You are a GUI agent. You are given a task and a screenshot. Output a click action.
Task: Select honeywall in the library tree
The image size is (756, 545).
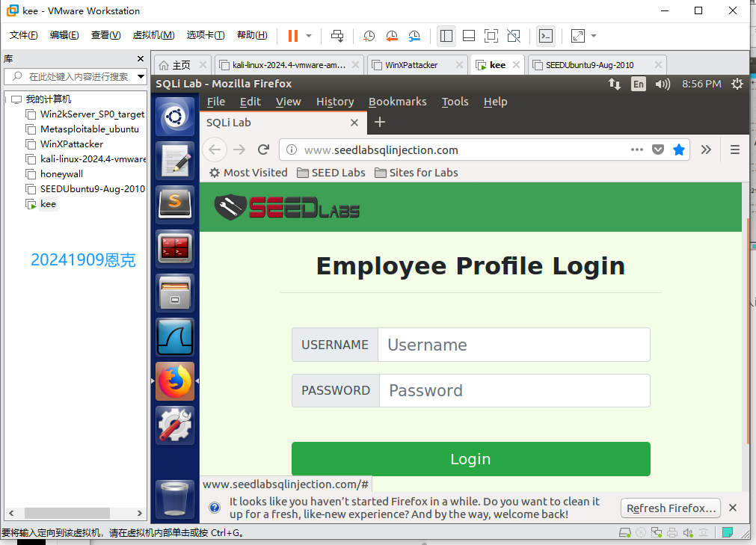(x=61, y=174)
